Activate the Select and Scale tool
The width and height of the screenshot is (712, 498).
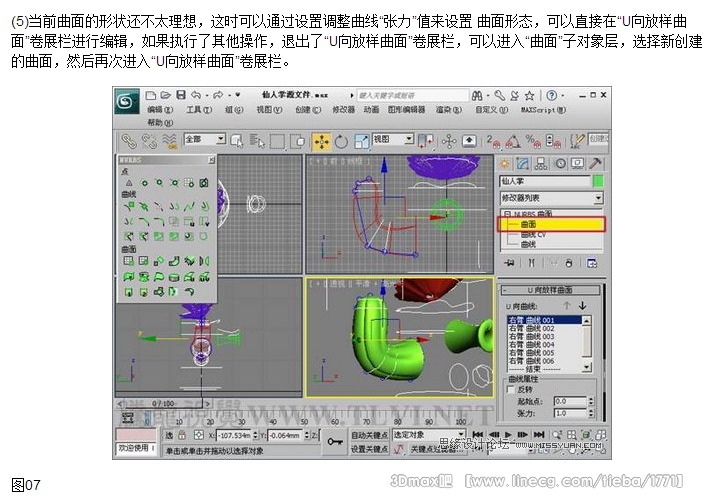pyautogui.click(x=361, y=142)
